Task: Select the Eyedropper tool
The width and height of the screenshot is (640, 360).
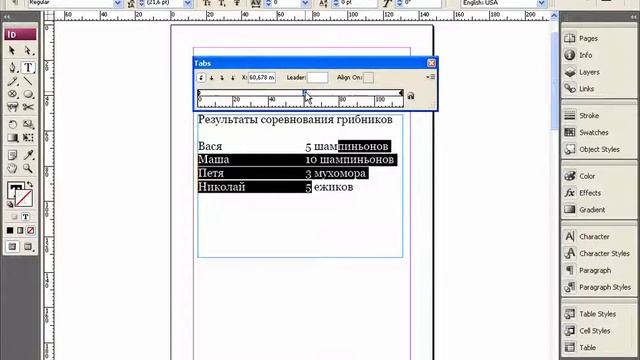Action: pyautogui.click(x=28, y=155)
